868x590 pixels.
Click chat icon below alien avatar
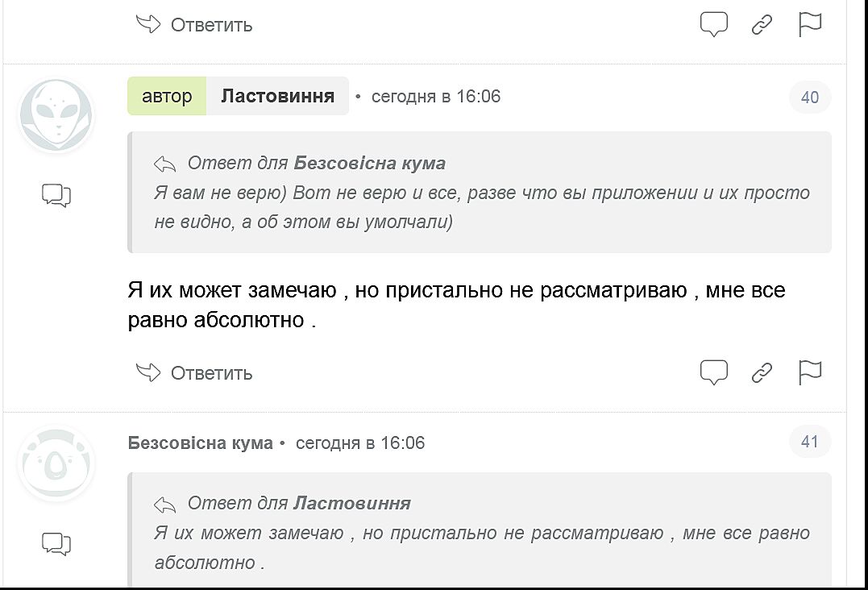point(56,195)
